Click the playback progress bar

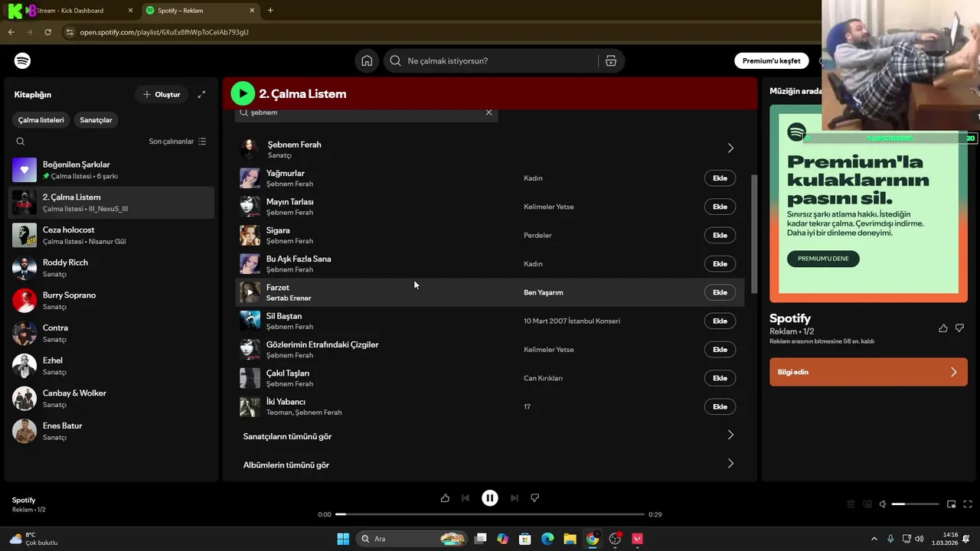(x=490, y=514)
